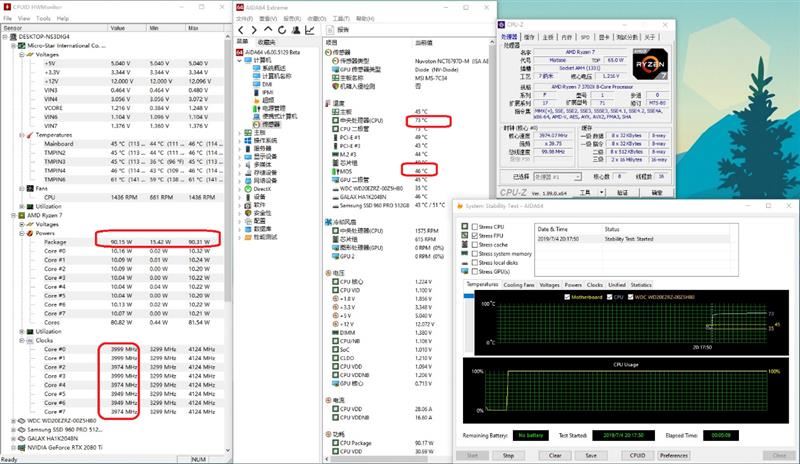
Task: Click the 传感器 sensor icon in AIDA64 tree
Action: pos(256,124)
